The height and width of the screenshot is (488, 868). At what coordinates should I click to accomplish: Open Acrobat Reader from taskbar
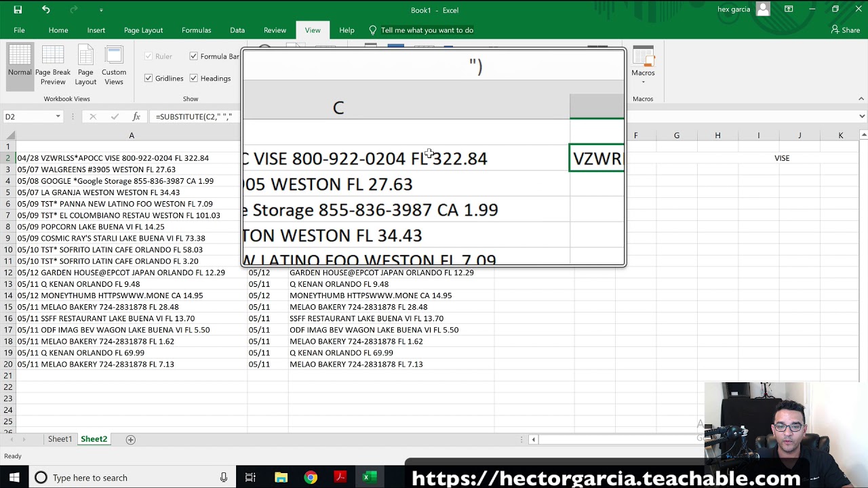(x=340, y=478)
